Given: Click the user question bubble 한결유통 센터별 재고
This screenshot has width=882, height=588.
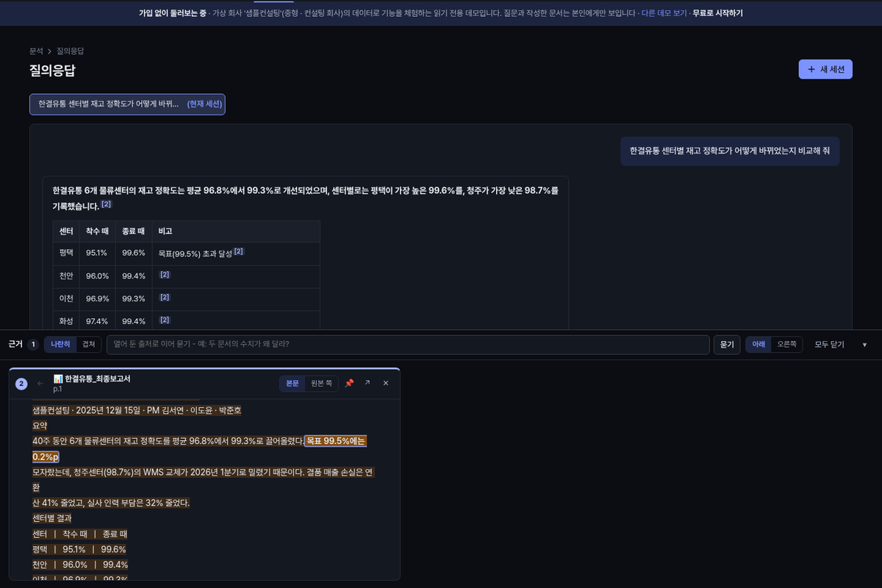Looking at the screenshot, I should coord(730,151).
